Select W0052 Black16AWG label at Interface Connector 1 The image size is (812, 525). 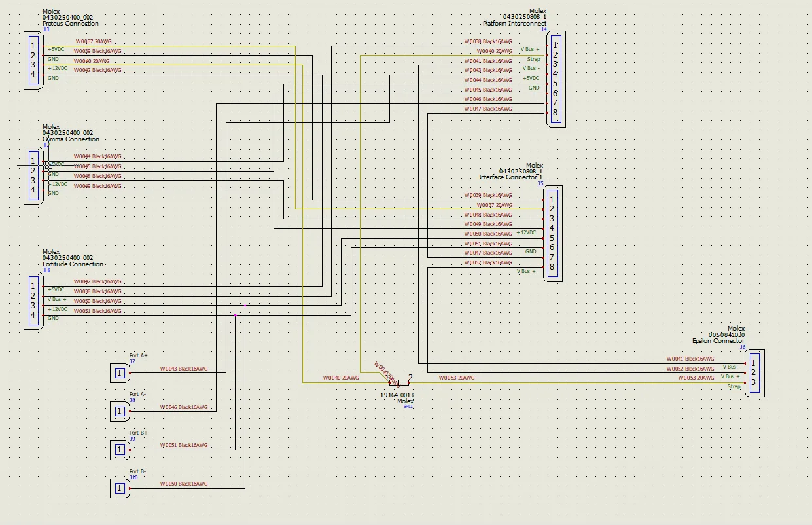(x=488, y=263)
